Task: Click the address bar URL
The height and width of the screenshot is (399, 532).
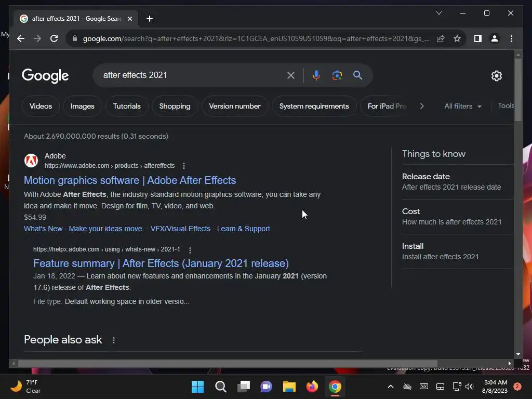Action: click(x=256, y=38)
